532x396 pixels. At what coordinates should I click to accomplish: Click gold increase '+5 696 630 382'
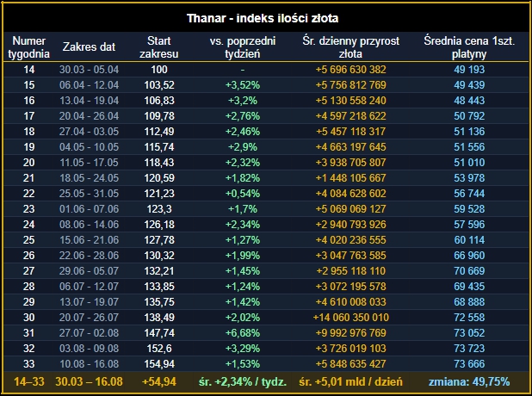pyautogui.click(x=351, y=70)
